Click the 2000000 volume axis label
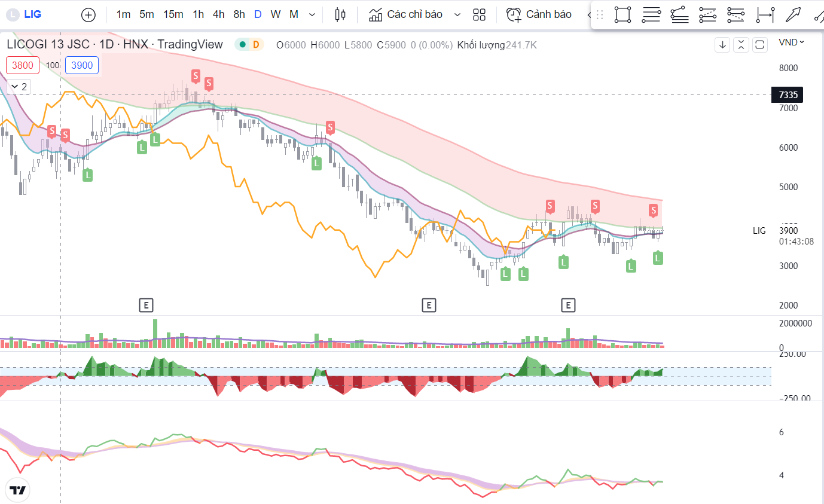Image resolution: width=824 pixels, height=504 pixels. click(x=795, y=323)
